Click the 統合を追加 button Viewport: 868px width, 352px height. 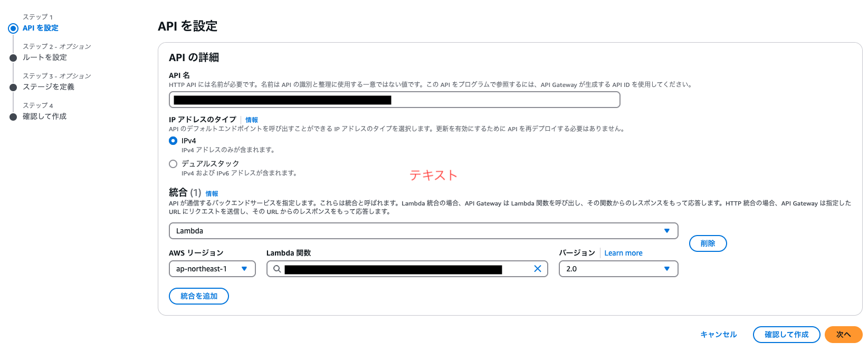point(199,296)
